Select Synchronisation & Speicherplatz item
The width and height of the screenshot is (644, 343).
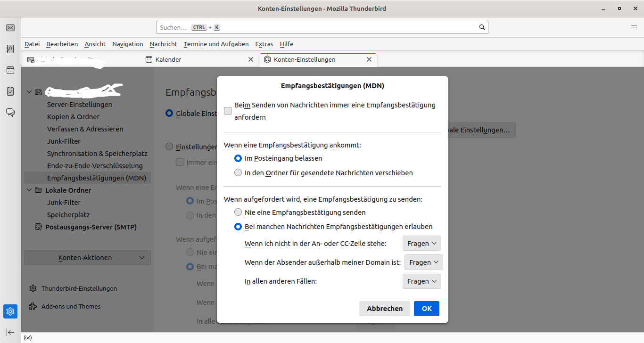pos(98,154)
